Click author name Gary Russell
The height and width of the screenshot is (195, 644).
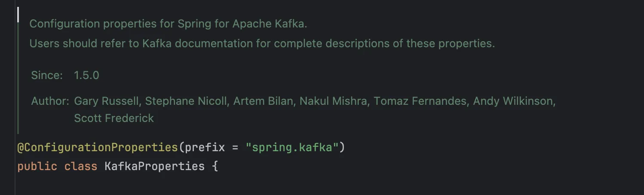[107, 101]
